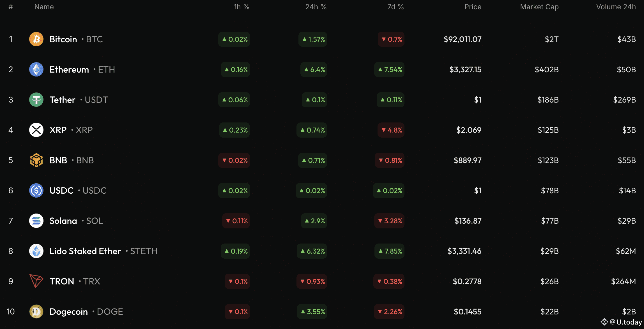The image size is (644, 329).
Task: Sort by the Price column header
Action: click(473, 7)
